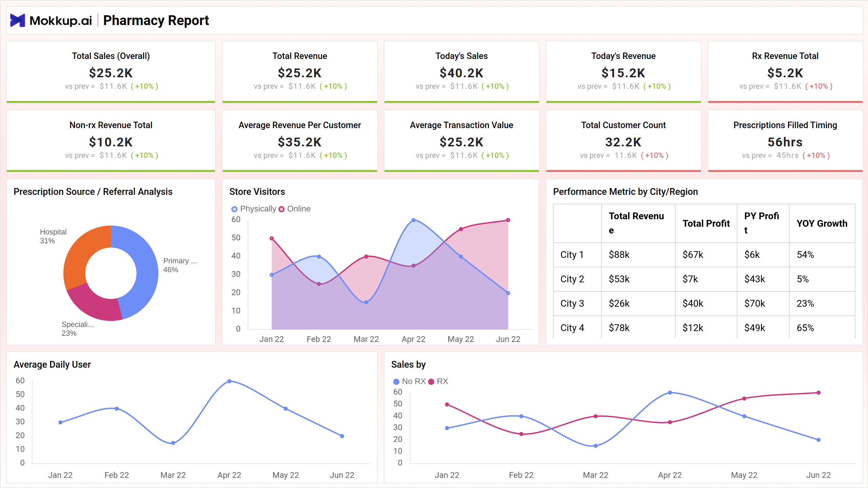The height and width of the screenshot is (488, 868).
Task: Select the City 1 row label
Action: click(x=572, y=255)
